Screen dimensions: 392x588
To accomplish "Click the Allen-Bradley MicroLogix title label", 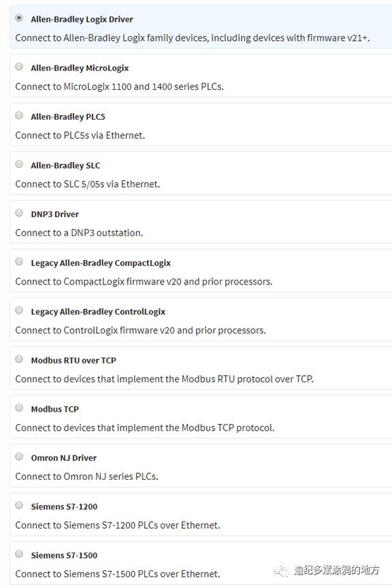I will (80, 68).
